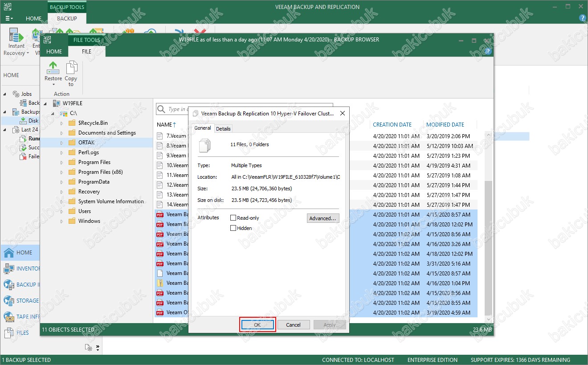Click the file list vertical scrollbar thumb
Viewport: 588px width, 365px height.
488,248
